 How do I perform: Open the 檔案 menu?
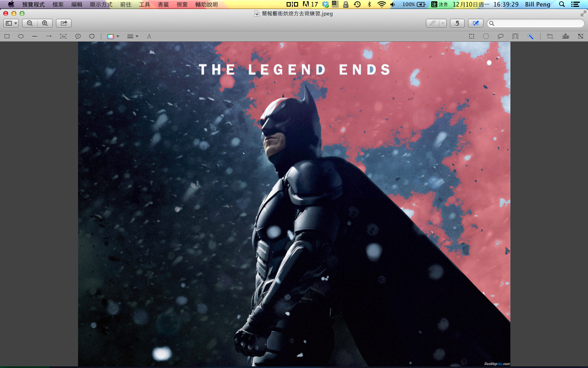(58, 4)
